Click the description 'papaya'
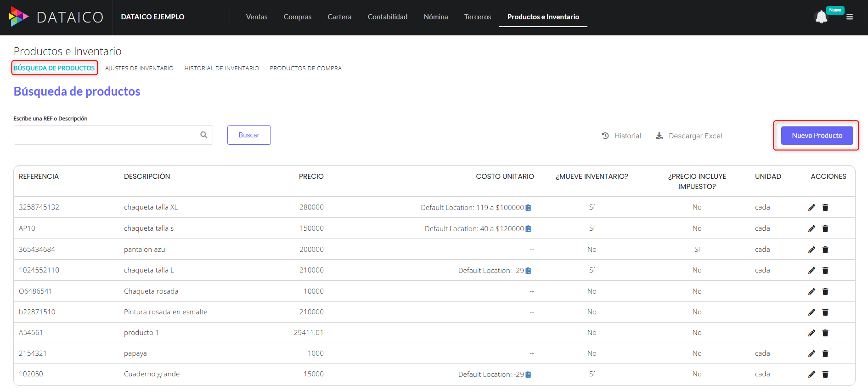The width and height of the screenshot is (868, 392). 135,354
